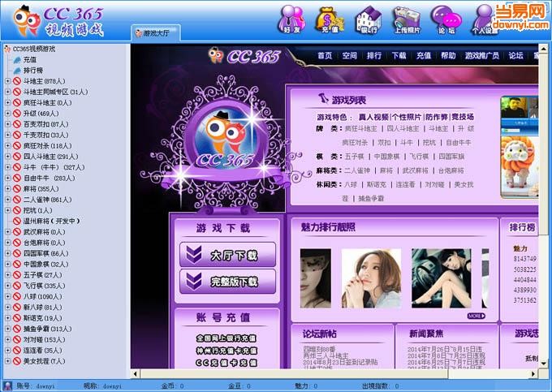Open the 充值 money bag icon
This screenshot has width=552, height=392.
[x=330, y=19]
